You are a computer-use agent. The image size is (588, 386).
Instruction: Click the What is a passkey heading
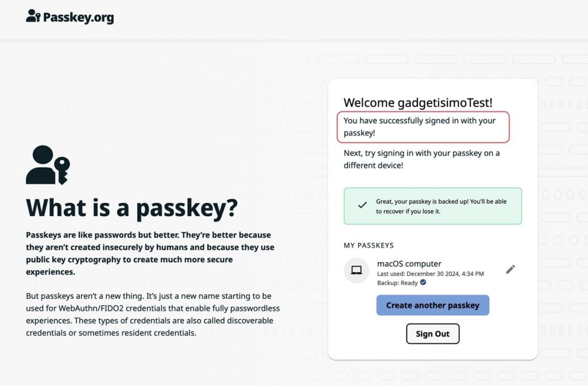tap(131, 207)
